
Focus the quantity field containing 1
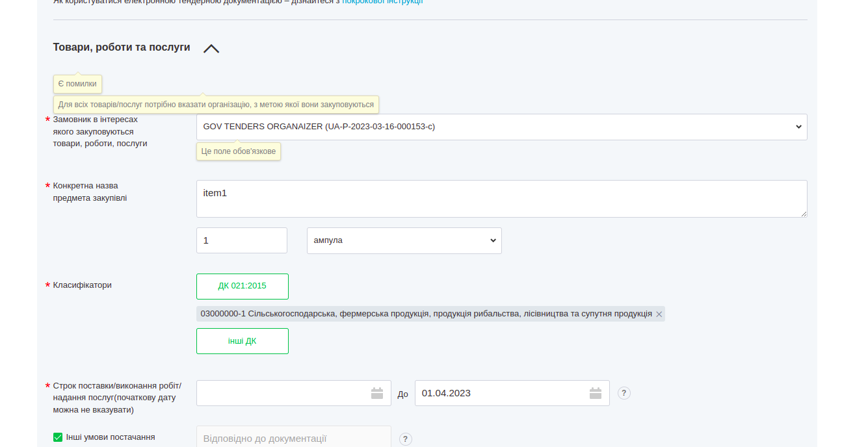click(x=241, y=240)
